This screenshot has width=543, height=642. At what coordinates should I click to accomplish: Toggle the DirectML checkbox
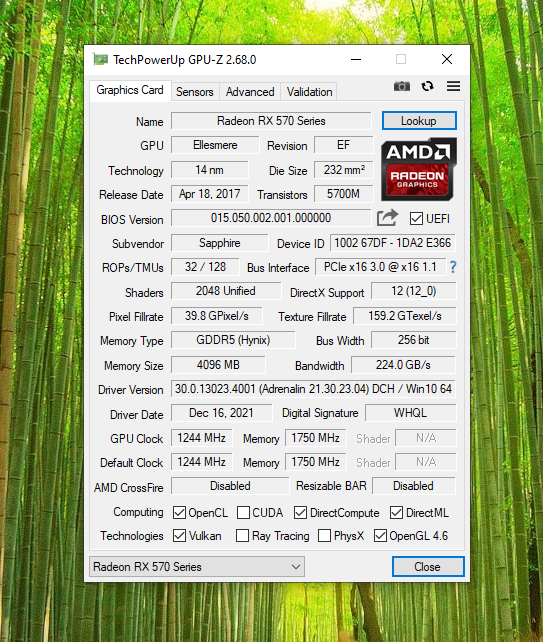point(396,513)
